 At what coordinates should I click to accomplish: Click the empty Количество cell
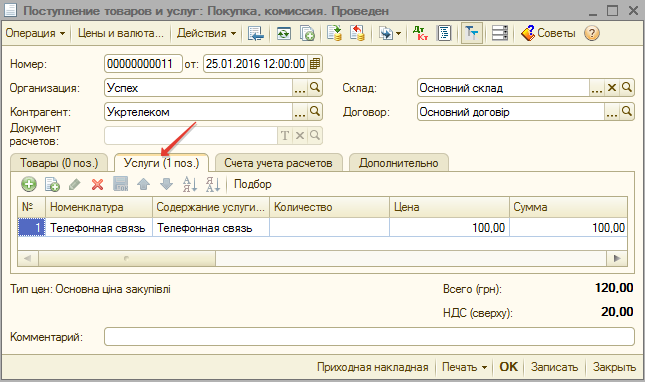pos(329,227)
